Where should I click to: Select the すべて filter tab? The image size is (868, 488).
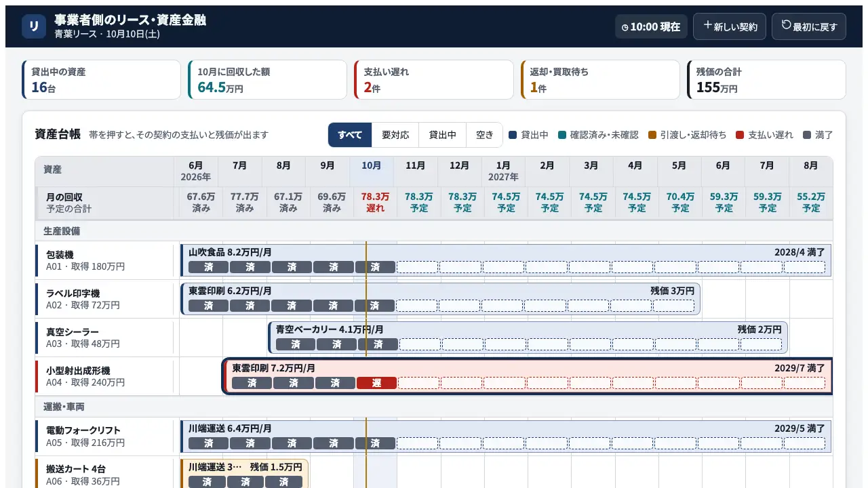click(350, 135)
